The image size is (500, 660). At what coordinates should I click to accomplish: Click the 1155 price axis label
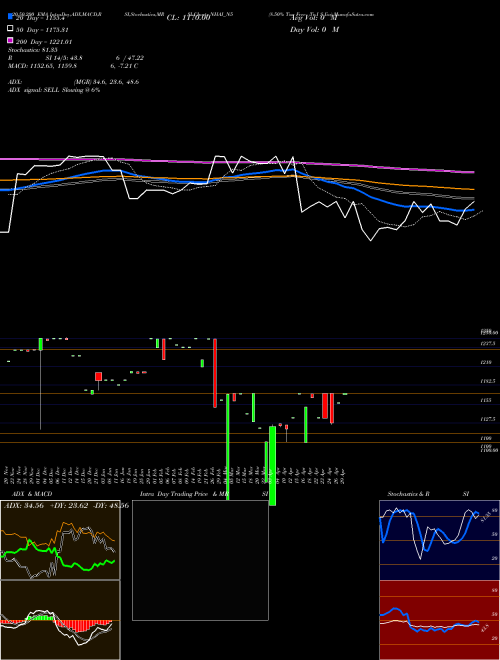(x=486, y=400)
